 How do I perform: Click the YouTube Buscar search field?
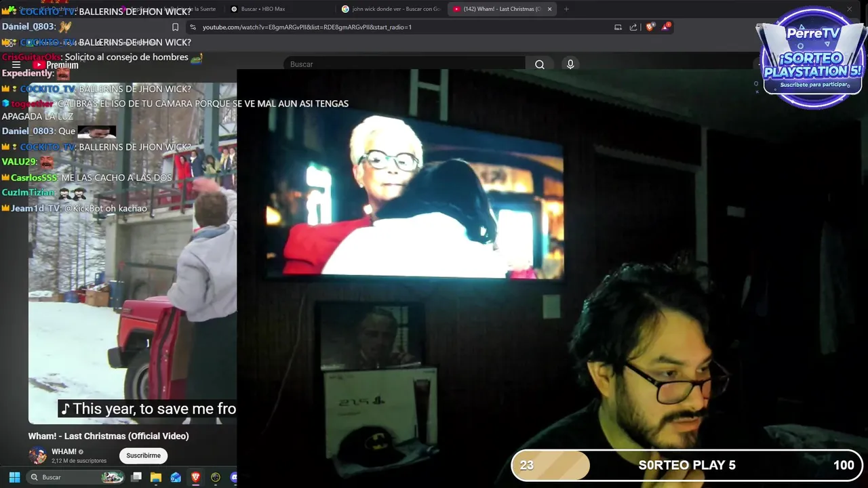406,64
